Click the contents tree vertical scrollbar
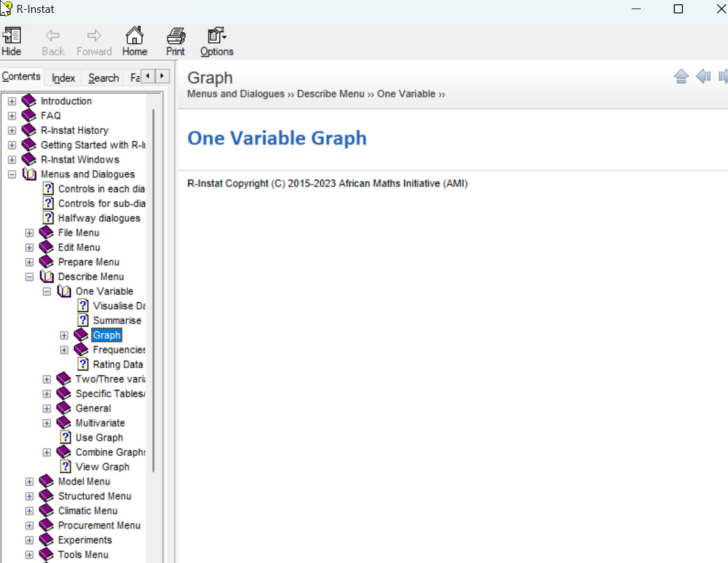The height and width of the screenshot is (563, 728). 153,291
